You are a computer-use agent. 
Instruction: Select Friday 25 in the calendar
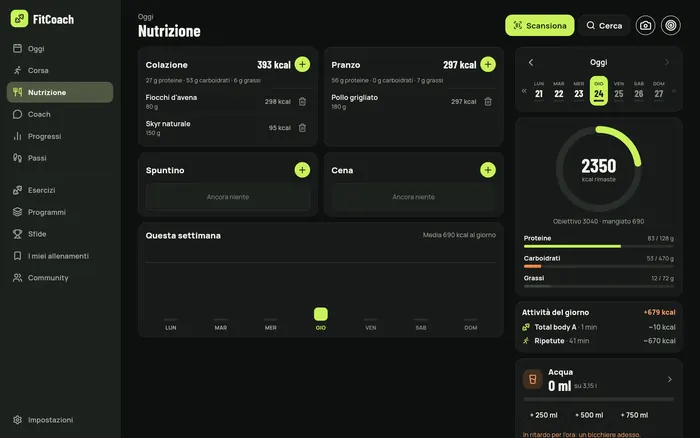(619, 91)
